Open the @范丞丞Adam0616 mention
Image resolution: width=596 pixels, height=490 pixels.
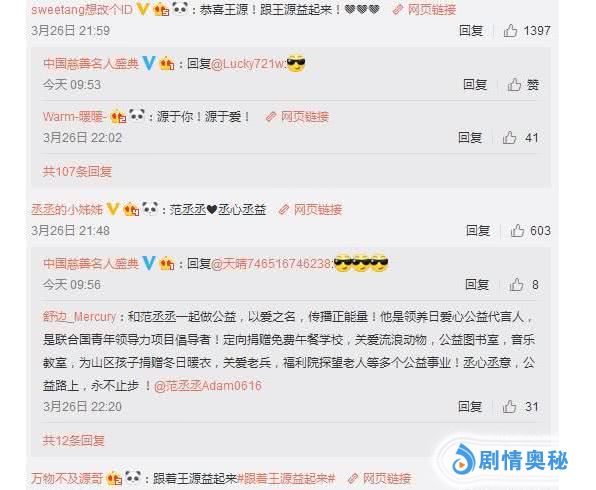tap(208, 386)
